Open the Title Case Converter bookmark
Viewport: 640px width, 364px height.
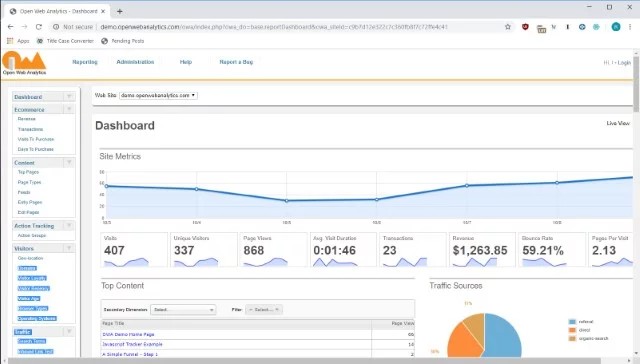[65, 41]
